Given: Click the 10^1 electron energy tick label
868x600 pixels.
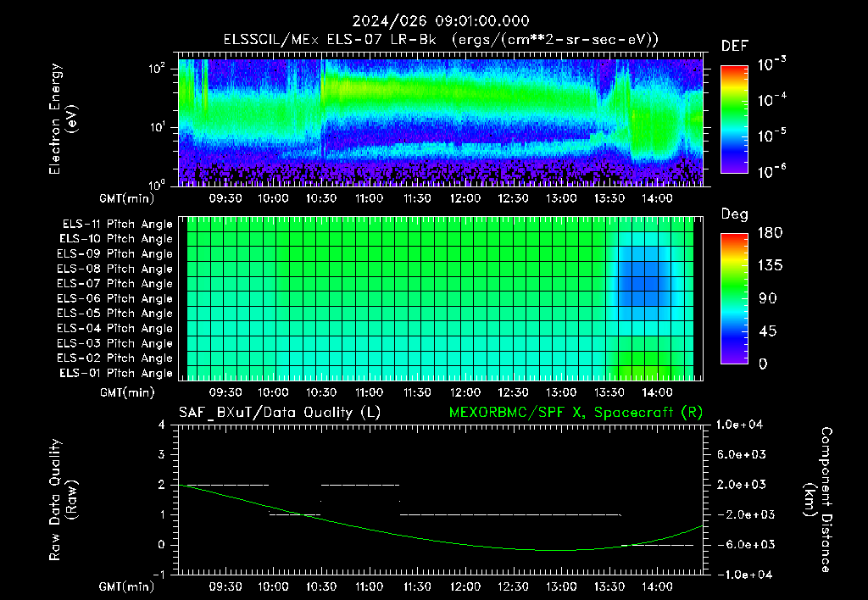Looking at the screenshot, I should click(157, 127).
